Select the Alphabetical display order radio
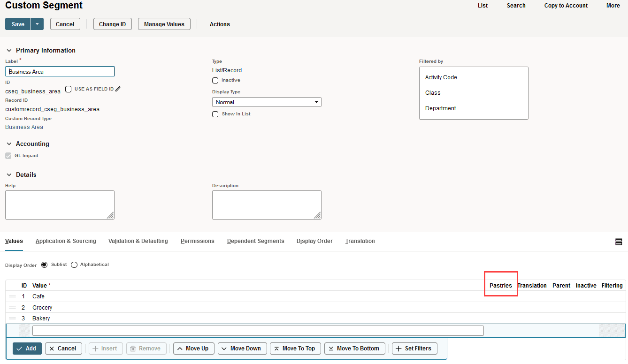The width and height of the screenshot is (628, 364). tap(74, 265)
